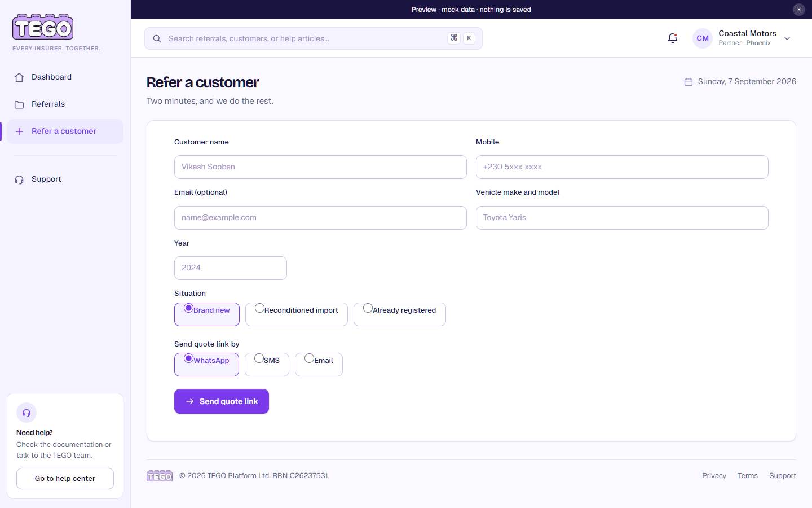Click the Send quote link button
812x508 pixels.
pyautogui.click(x=222, y=401)
